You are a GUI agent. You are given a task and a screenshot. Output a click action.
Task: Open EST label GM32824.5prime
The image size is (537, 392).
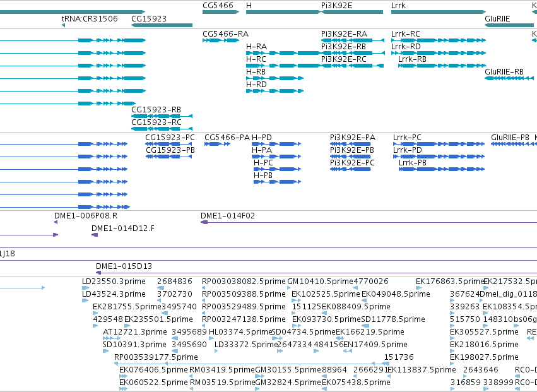click(288, 383)
